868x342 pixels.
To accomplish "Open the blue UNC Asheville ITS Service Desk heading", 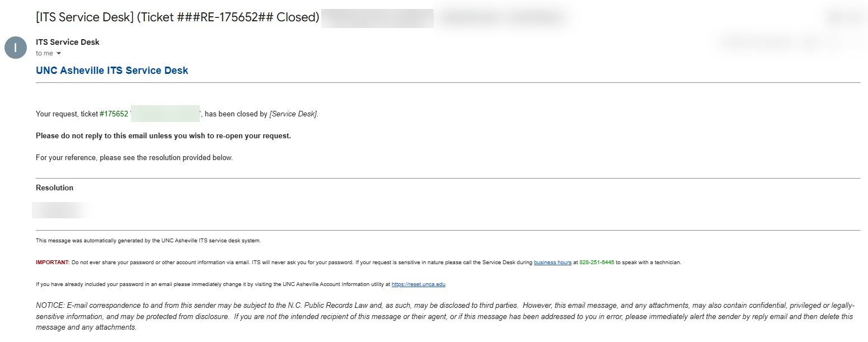I will pos(112,71).
